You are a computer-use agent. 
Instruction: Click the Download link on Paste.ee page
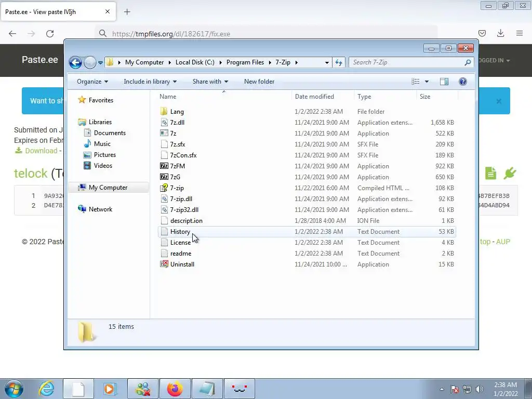tap(41, 151)
